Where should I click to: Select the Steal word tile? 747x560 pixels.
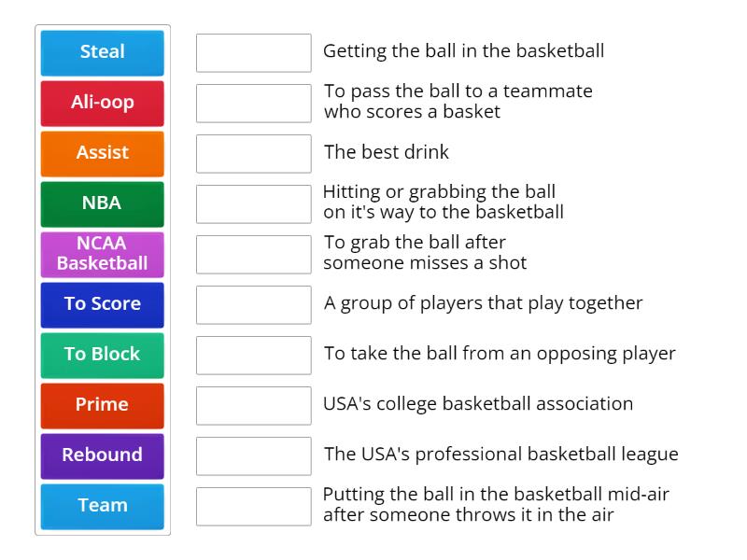[102, 52]
